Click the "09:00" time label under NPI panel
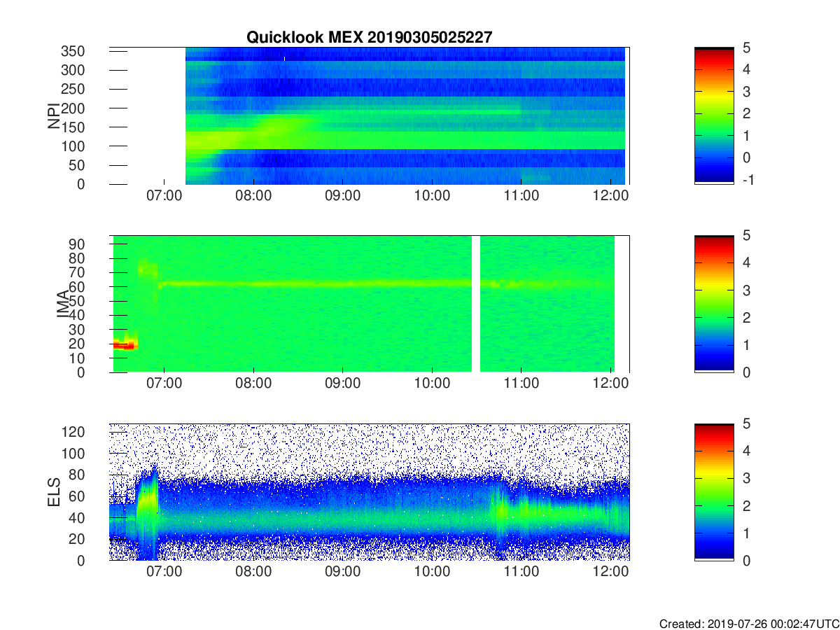 click(342, 195)
